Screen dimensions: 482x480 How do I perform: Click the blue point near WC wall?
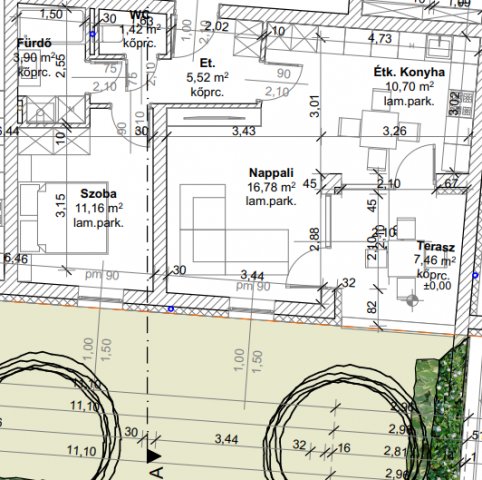pos(93,34)
